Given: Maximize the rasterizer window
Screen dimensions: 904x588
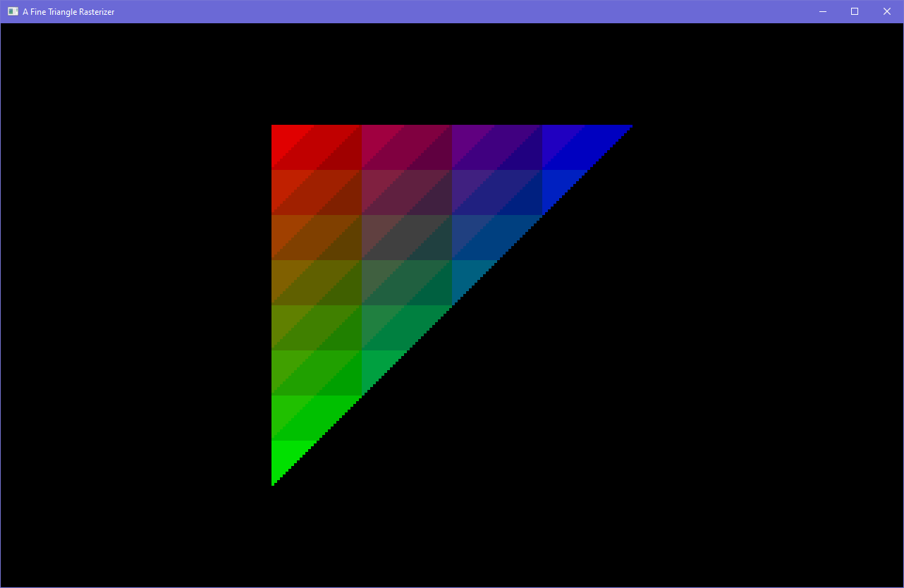Looking at the screenshot, I should point(855,11).
